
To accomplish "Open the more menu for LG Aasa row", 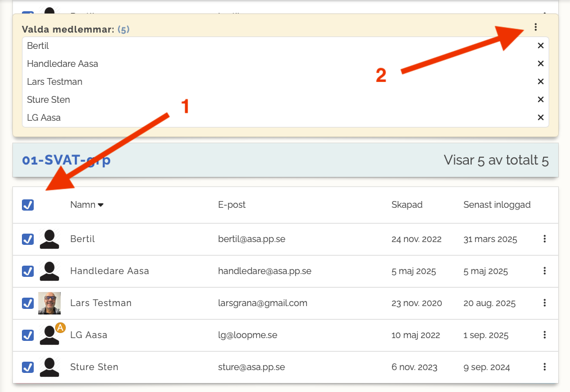I will tap(544, 335).
